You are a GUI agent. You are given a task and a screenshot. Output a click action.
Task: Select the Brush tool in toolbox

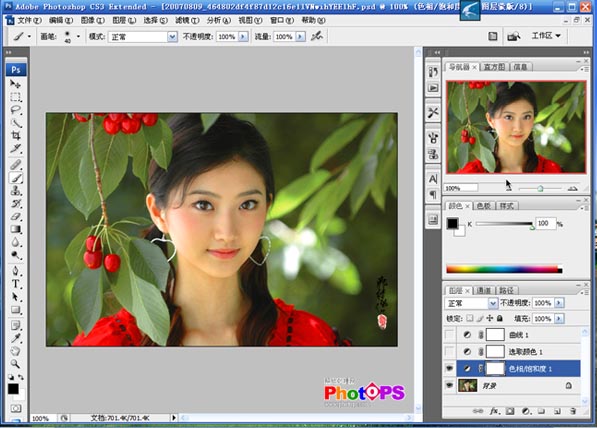point(16,178)
